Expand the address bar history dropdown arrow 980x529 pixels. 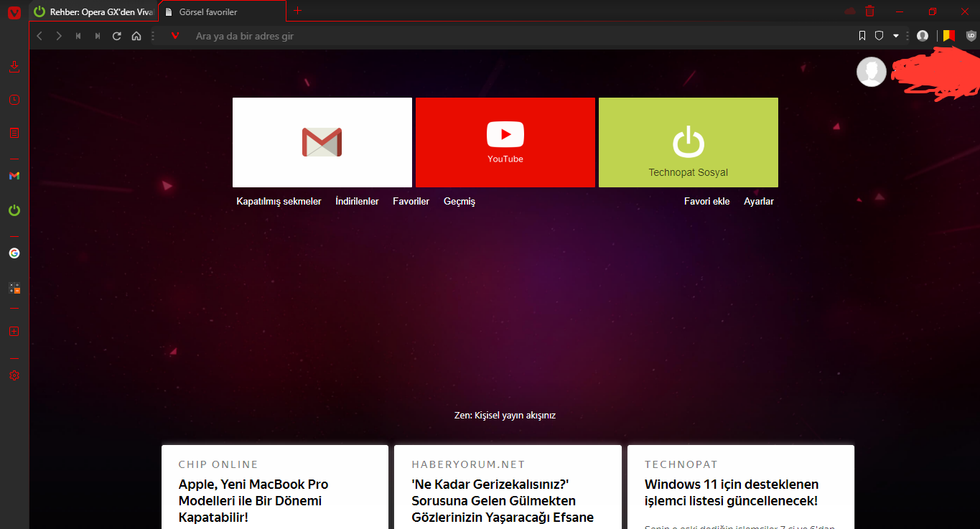coord(896,36)
